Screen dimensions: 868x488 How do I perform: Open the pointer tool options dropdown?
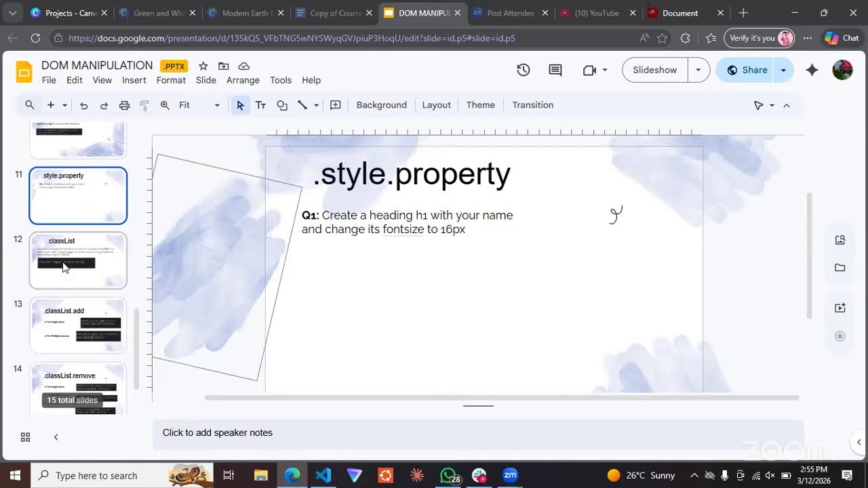tap(772, 105)
